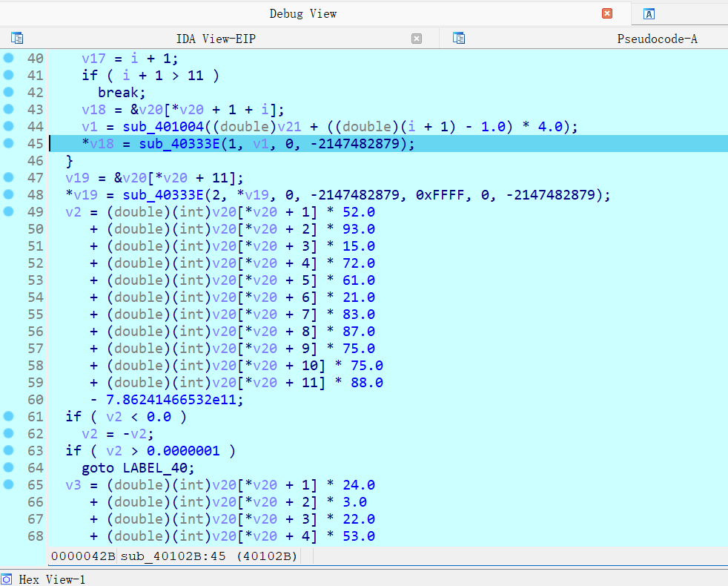728x586 pixels.
Task: Disable the breakpoint on line 63
Action: 7,450
